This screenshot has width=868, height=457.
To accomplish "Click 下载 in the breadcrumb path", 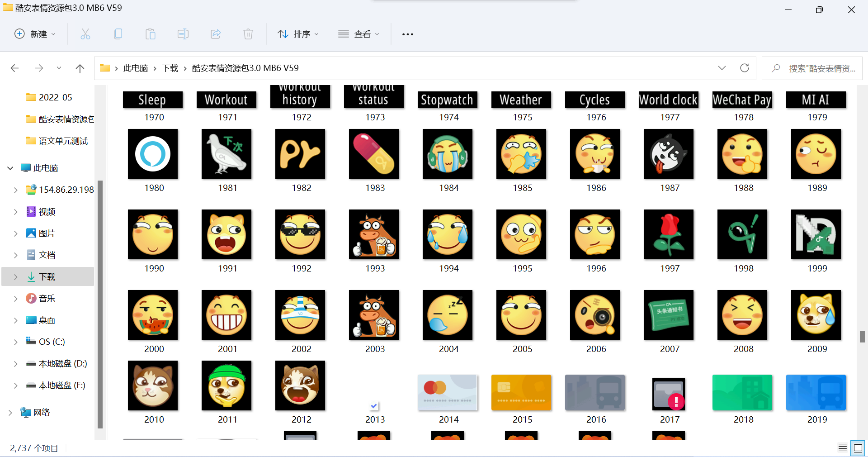I will click(170, 68).
